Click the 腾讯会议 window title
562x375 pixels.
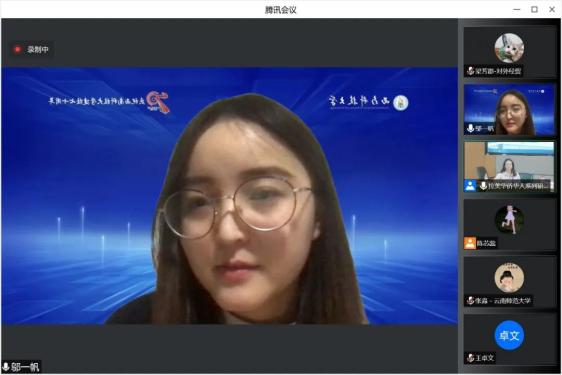click(281, 10)
